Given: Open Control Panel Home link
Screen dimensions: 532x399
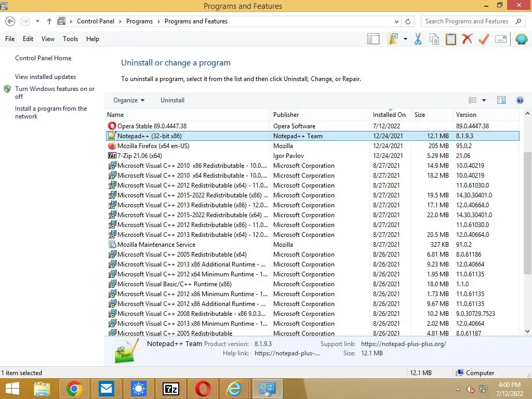Looking at the screenshot, I should pos(43,58).
